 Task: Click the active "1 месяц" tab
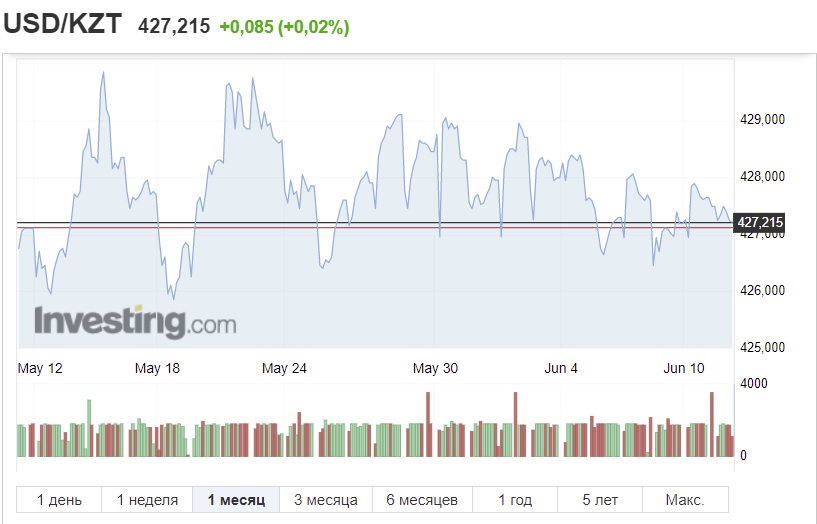click(x=236, y=500)
